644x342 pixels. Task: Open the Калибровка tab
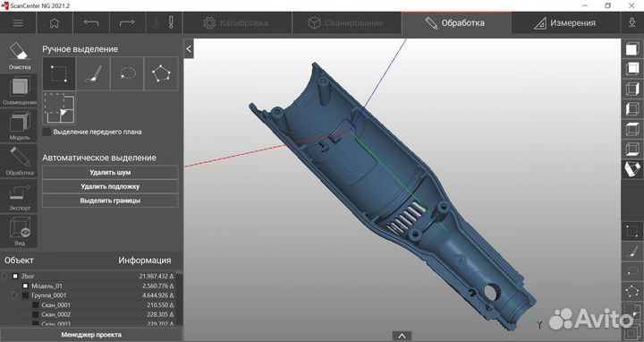[237, 23]
